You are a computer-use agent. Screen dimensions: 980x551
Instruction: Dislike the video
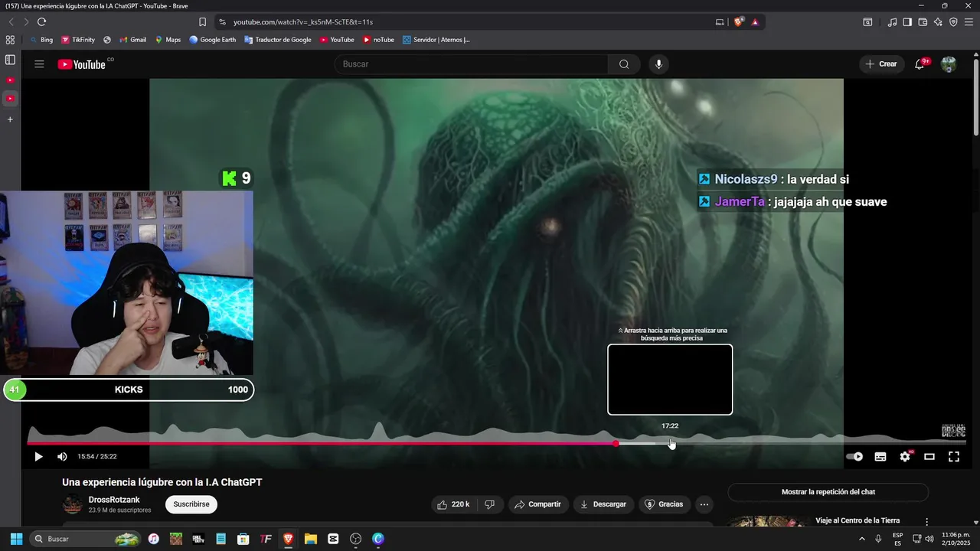coord(489,504)
